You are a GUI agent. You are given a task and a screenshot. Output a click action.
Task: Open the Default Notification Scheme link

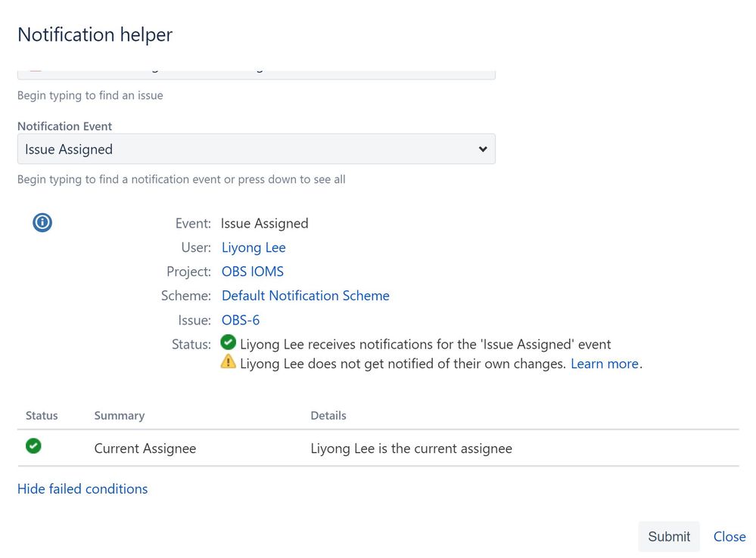pos(306,296)
